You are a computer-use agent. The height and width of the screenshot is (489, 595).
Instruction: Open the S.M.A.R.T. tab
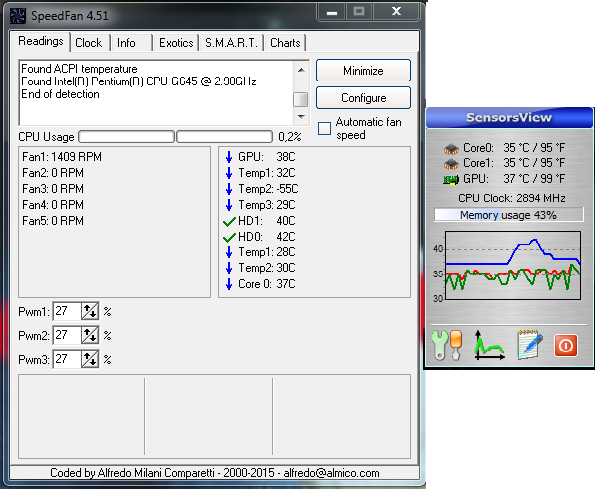click(231, 43)
